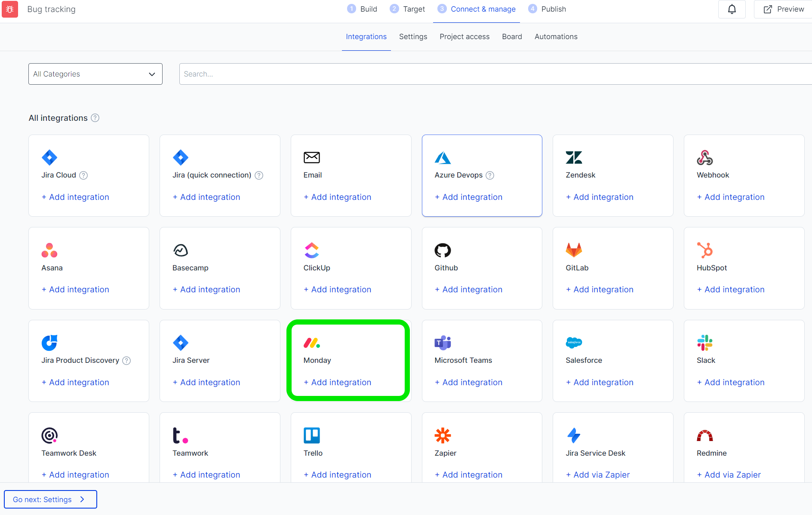Click the Trello logo icon

pos(312,435)
